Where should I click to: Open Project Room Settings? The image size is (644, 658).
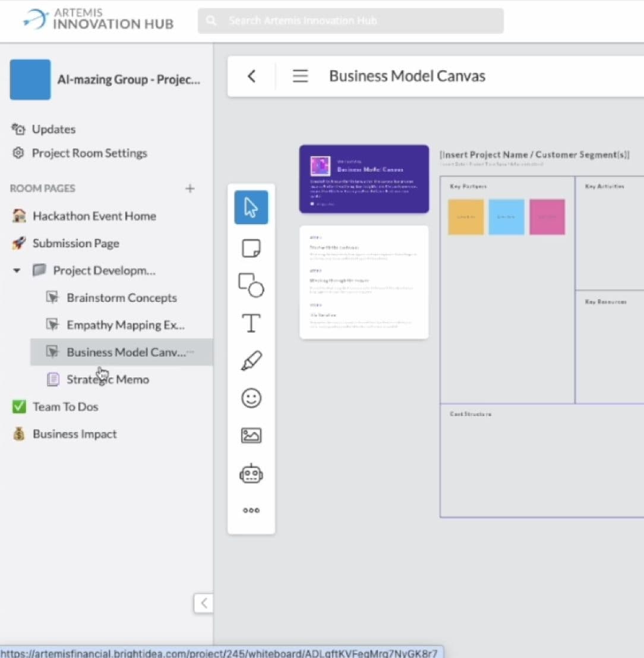tap(89, 153)
